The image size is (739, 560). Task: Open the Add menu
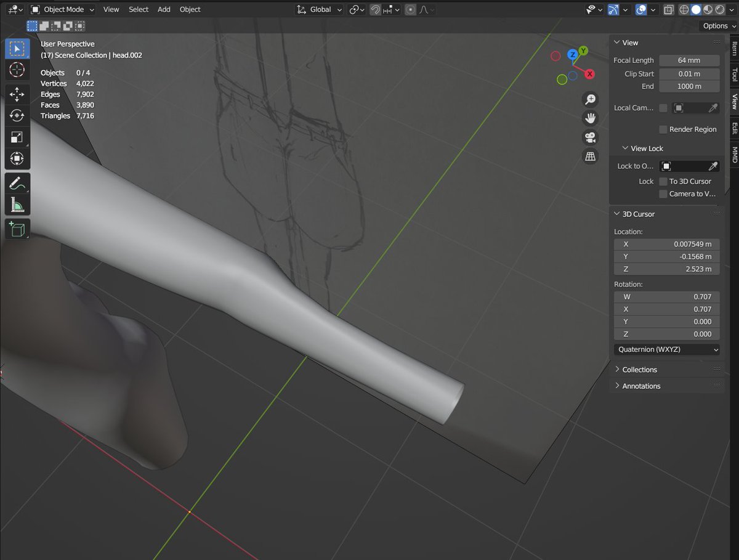(164, 10)
